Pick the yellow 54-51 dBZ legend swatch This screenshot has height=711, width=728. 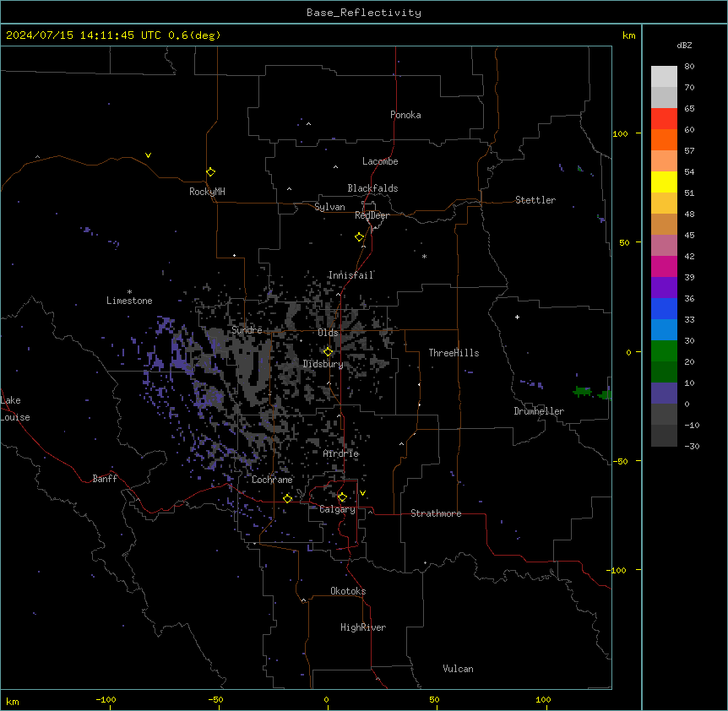[x=664, y=182]
